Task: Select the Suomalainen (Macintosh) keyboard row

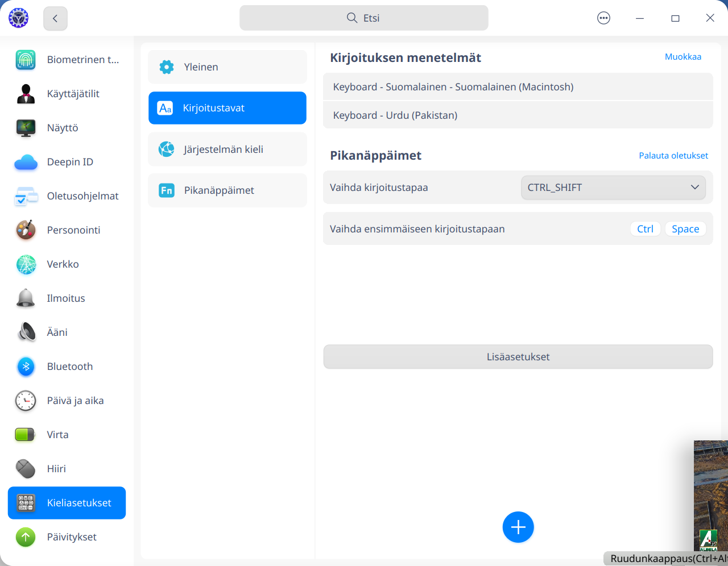Action: coord(518,87)
